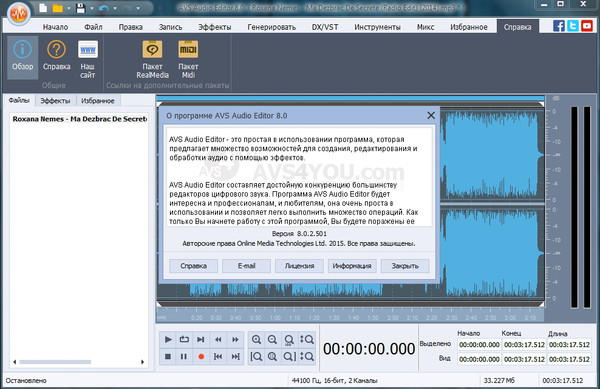Click the Обзор info ribbon button
Screen dimensions: 600x389
(23, 57)
